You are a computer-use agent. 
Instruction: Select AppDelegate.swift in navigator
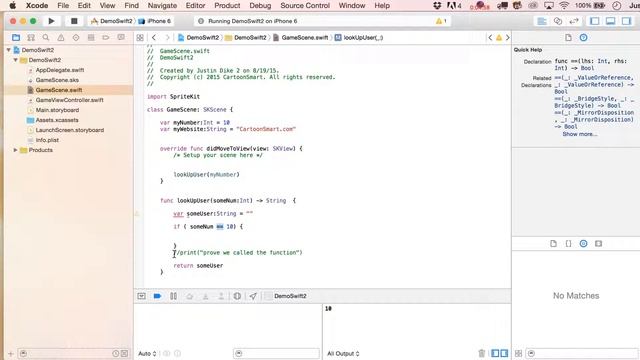(60, 70)
